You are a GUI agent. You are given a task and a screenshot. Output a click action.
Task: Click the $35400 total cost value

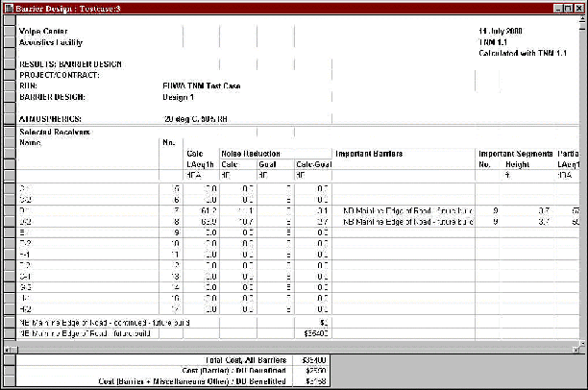[x=313, y=360]
